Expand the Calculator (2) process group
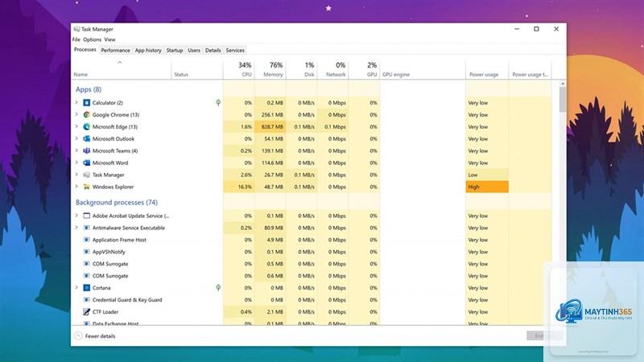 tap(76, 103)
